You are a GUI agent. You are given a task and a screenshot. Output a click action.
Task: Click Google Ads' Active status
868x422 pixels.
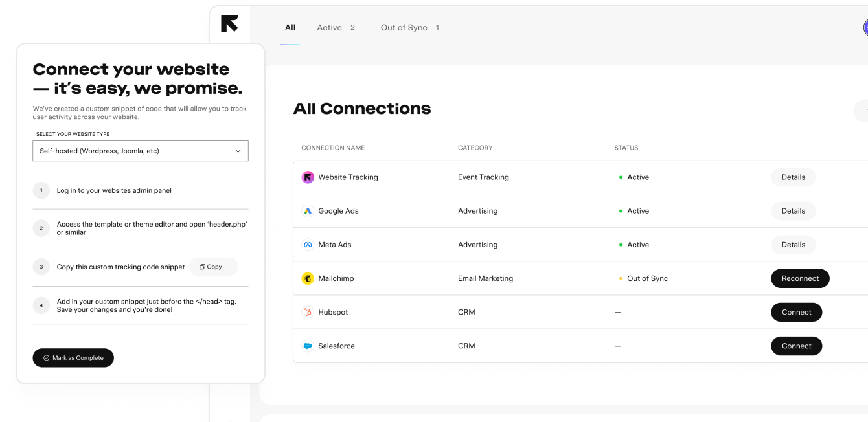coord(634,211)
